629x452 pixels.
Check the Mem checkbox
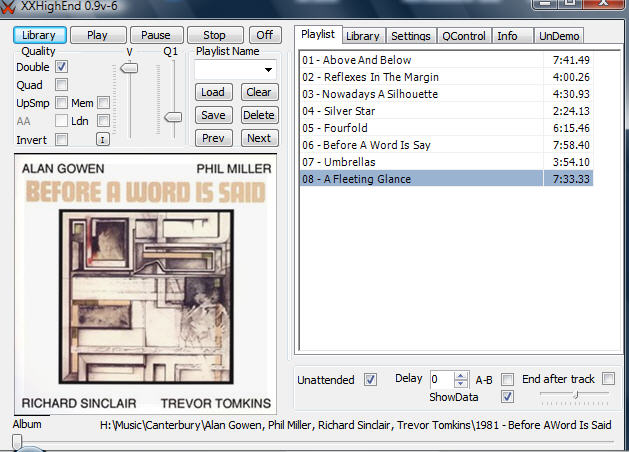[103, 103]
